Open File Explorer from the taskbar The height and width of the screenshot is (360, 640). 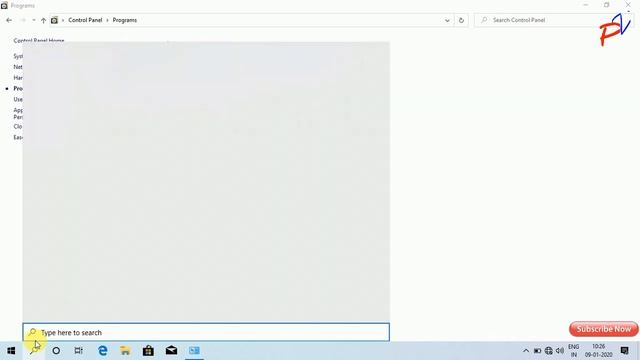click(x=125, y=351)
